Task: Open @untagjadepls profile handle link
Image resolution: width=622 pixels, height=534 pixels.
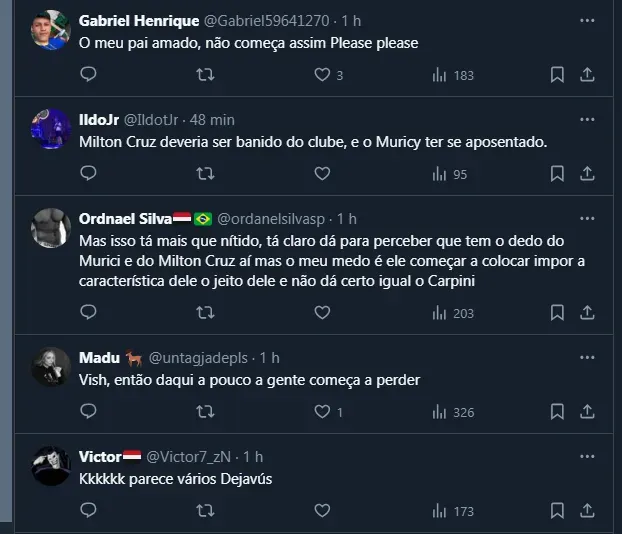Action: click(200, 357)
